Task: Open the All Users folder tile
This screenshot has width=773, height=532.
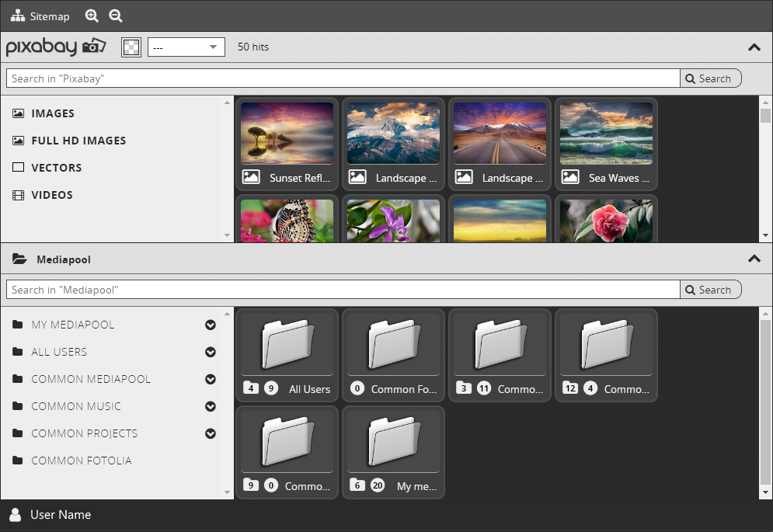Action: (287, 355)
